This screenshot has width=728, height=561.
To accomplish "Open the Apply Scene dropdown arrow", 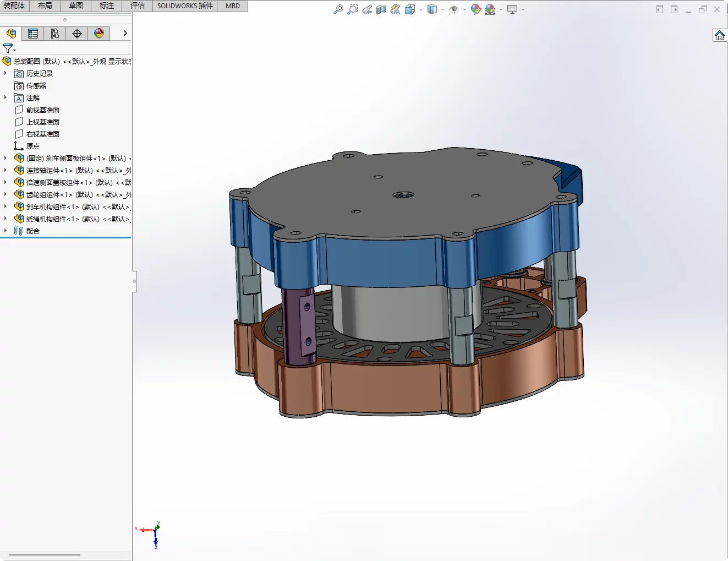I will [x=501, y=9].
